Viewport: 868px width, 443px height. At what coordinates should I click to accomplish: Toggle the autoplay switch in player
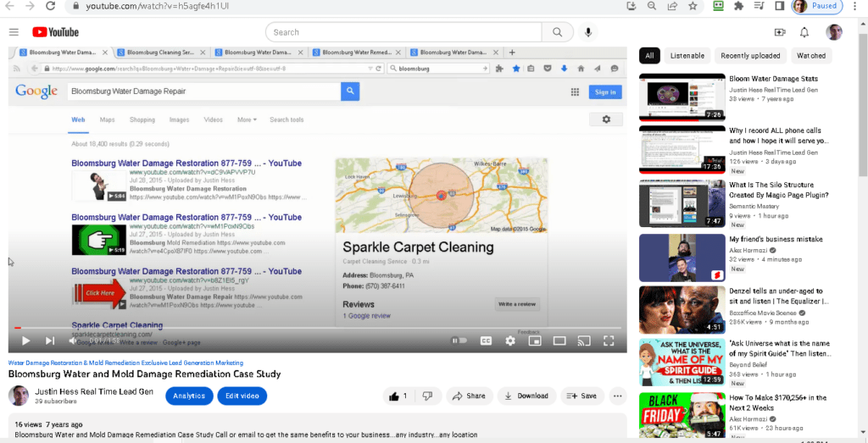point(459,341)
